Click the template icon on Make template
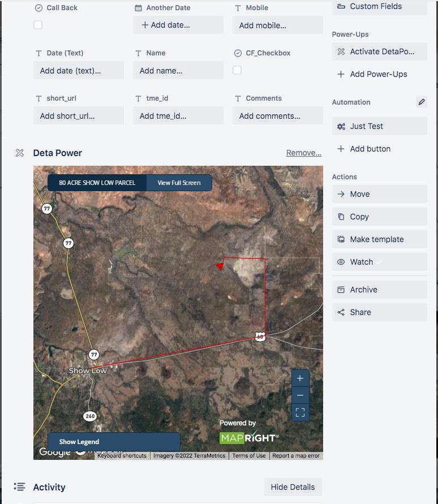Screen dimensions: 438x504 tap(341, 239)
